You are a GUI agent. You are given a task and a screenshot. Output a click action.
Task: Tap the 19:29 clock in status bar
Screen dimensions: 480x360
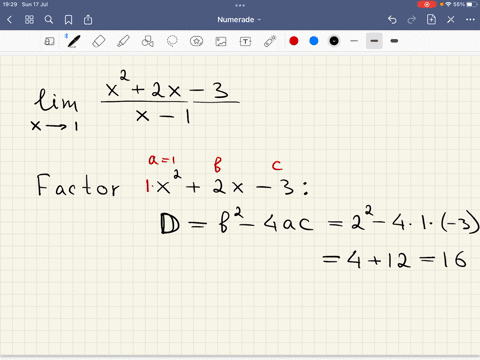pyautogui.click(x=10, y=4)
